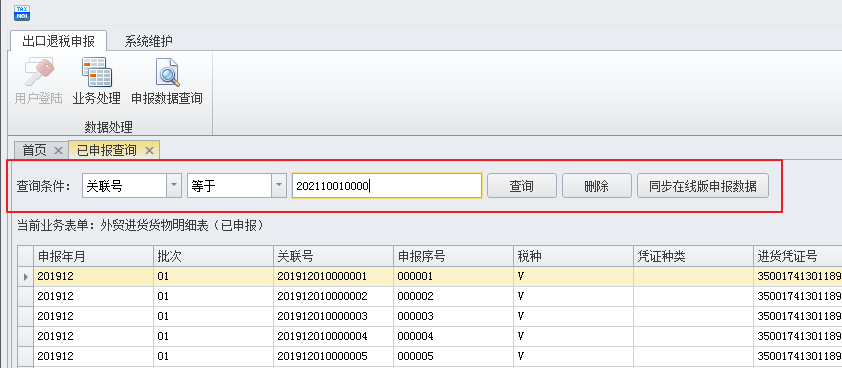Click 同步在线版申报数据 button
Screen dimensions: 842x368
[x=703, y=186]
